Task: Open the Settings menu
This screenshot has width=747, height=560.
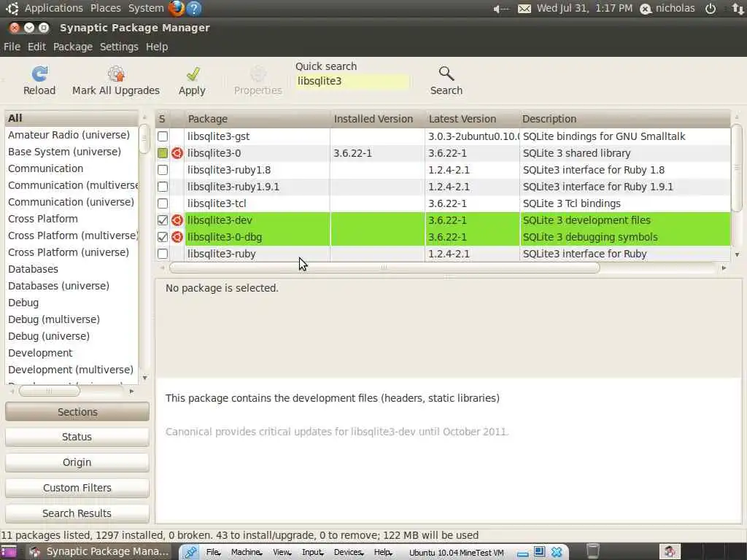Action: (119, 47)
